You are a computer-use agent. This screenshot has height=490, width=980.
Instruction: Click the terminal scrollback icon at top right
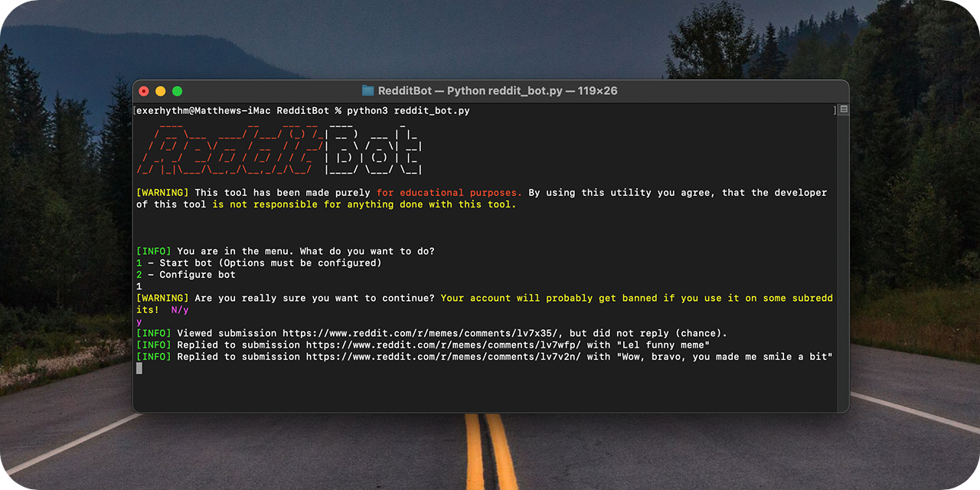[x=843, y=110]
